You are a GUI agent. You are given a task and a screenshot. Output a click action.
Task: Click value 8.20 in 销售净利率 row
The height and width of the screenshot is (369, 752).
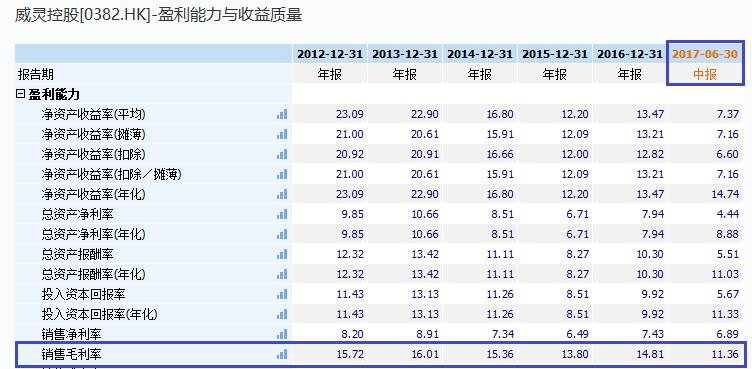[351, 333]
